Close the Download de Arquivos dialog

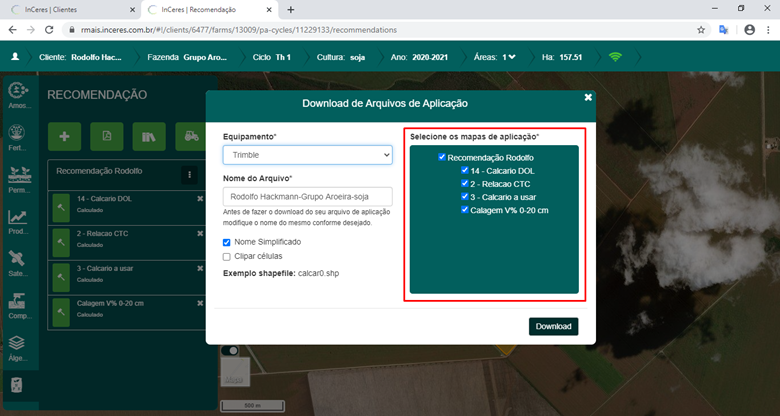click(588, 98)
